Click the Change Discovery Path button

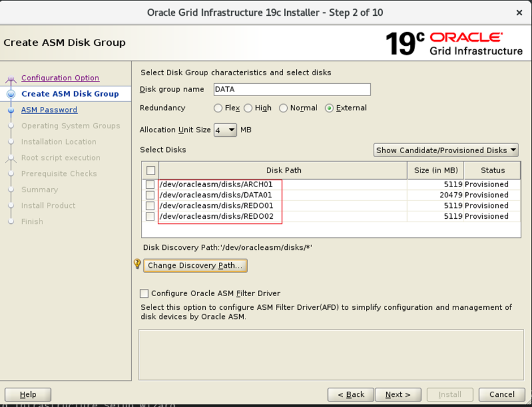196,266
